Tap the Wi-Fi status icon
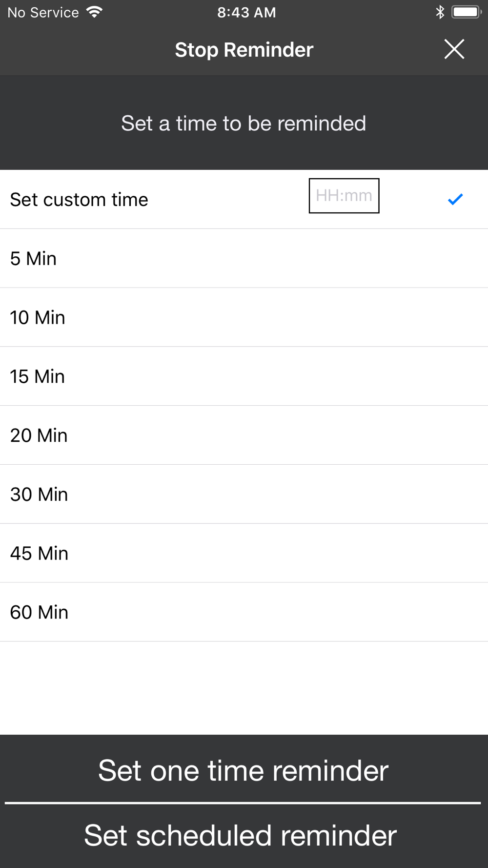 pyautogui.click(x=94, y=12)
